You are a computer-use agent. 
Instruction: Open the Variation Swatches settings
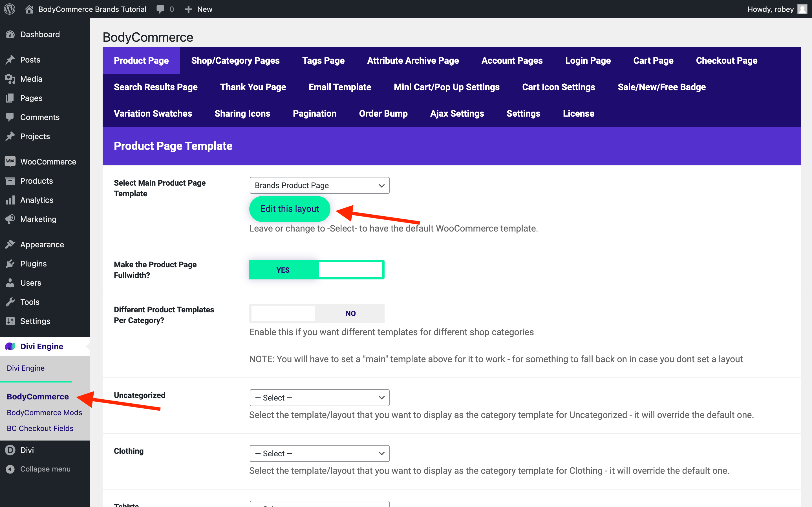click(x=153, y=113)
